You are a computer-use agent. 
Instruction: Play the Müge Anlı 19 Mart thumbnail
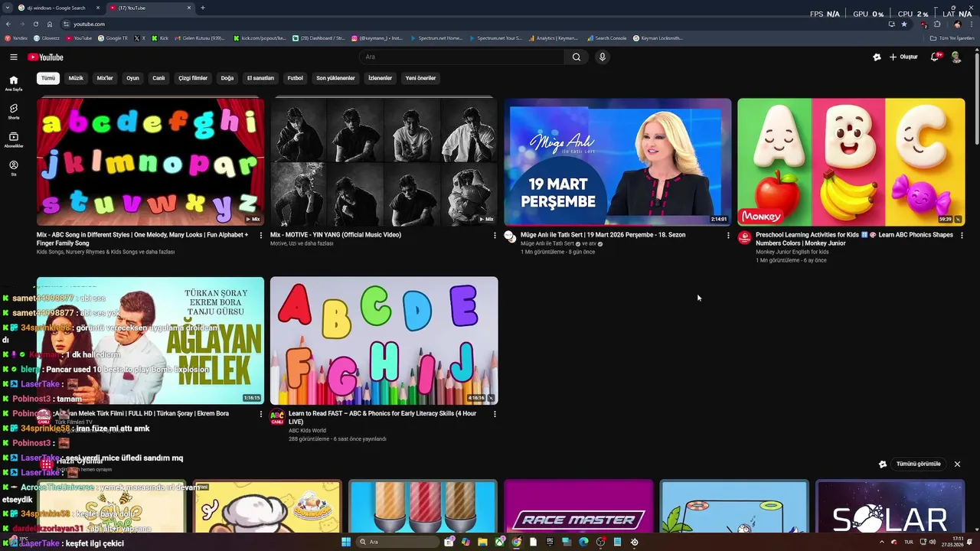coord(617,161)
